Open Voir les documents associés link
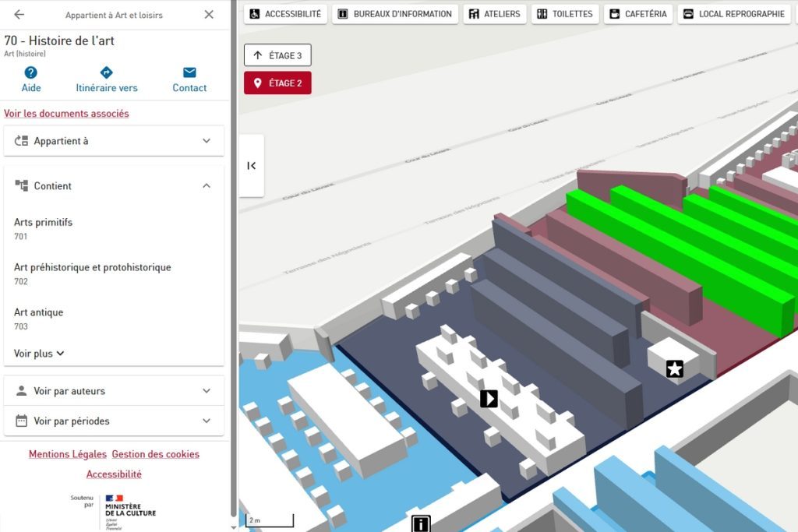Viewport: 798px width, 532px height. point(66,114)
